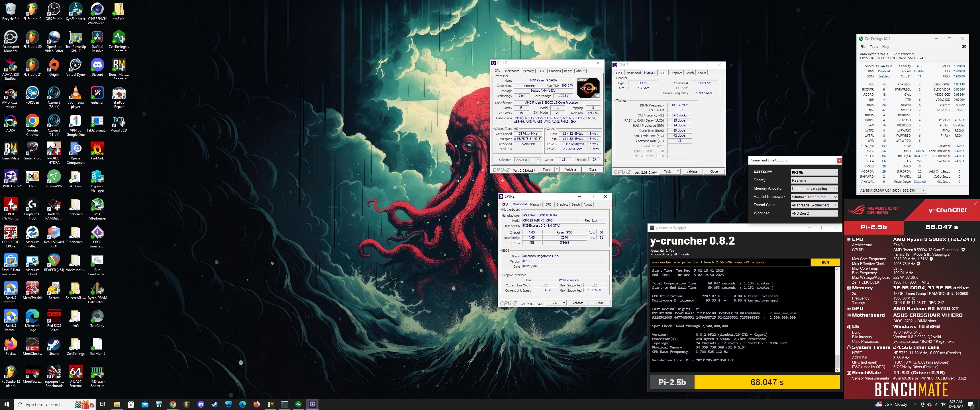
Task: Take screenshot with ZenTimings camera icon
Action: tap(964, 47)
